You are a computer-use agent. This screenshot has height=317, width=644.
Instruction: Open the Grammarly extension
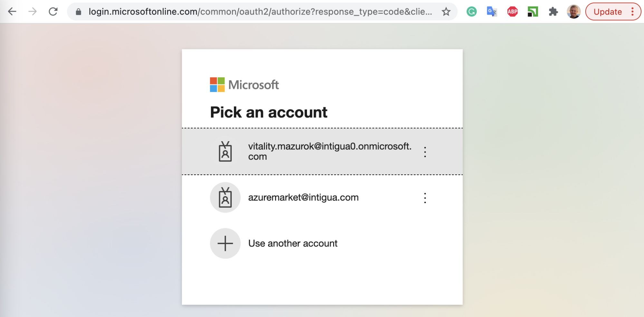[471, 12]
